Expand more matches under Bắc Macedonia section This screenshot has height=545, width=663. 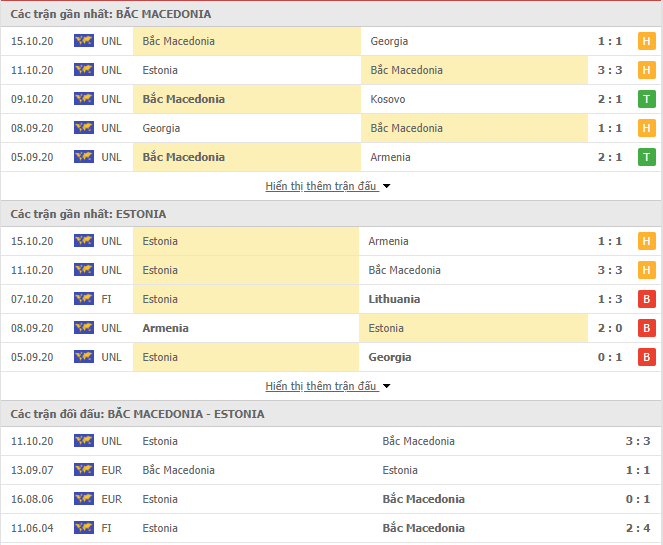(x=321, y=186)
